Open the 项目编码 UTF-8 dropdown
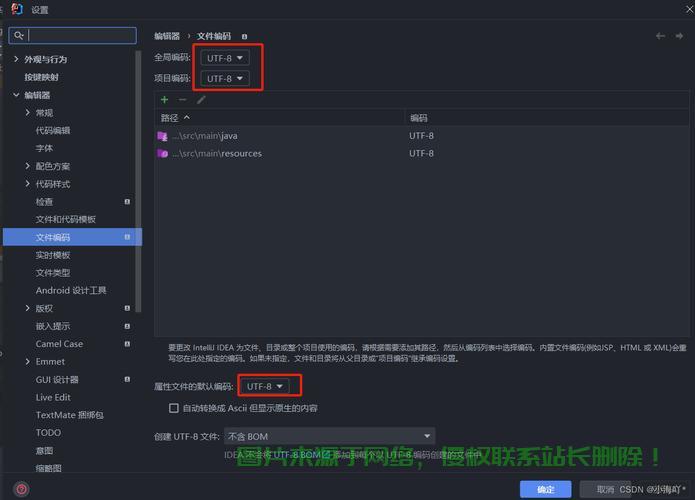This screenshot has width=695, height=500. point(225,78)
